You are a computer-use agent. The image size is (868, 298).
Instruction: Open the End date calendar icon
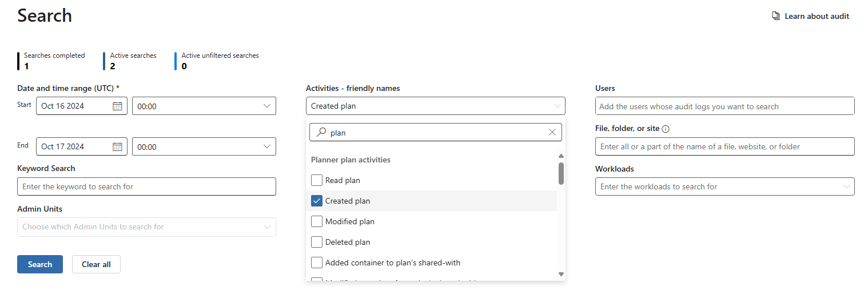click(117, 146)
